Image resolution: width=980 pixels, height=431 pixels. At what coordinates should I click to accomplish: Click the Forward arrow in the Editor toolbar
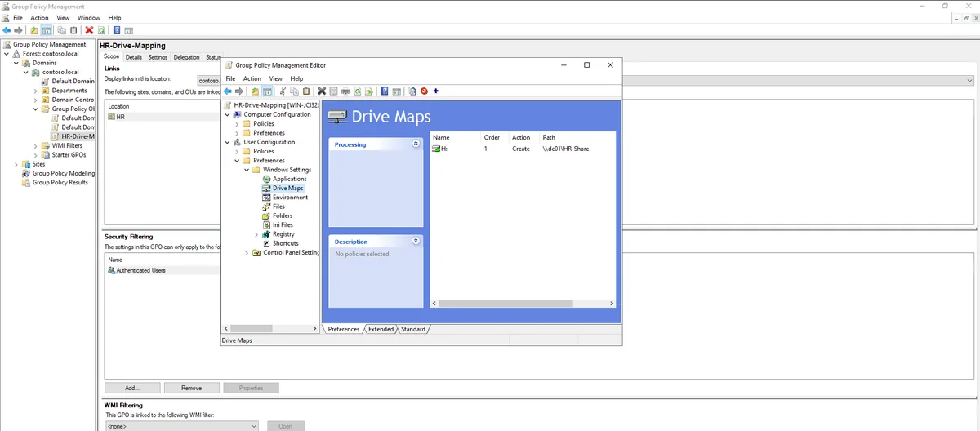pyautogui.click(x=239, y=91)
